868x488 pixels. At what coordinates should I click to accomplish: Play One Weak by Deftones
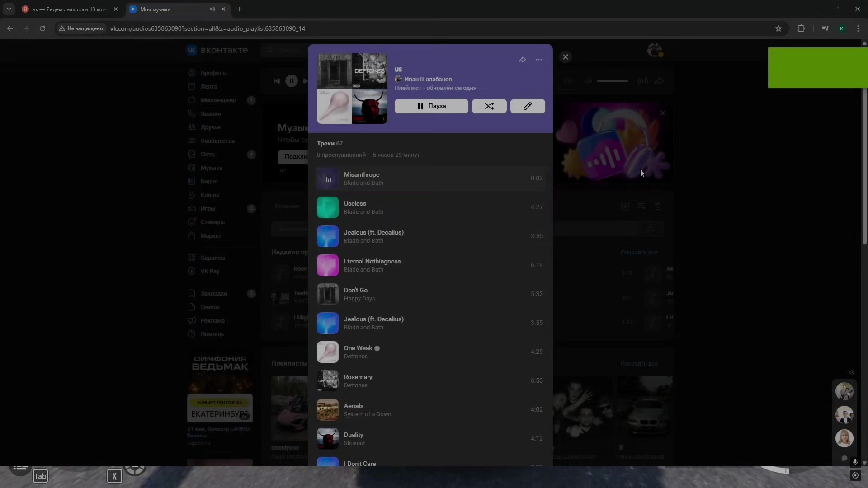tap(431, 352)
